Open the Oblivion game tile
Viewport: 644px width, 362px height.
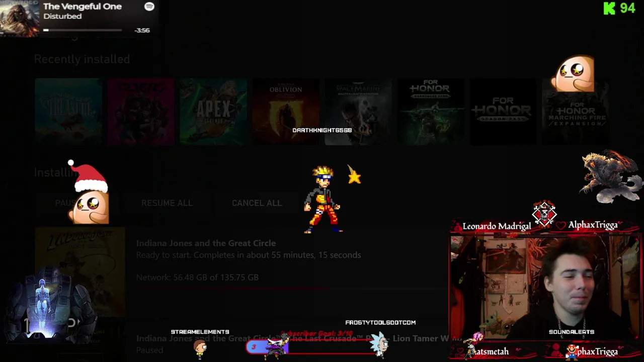pos(286,111)
